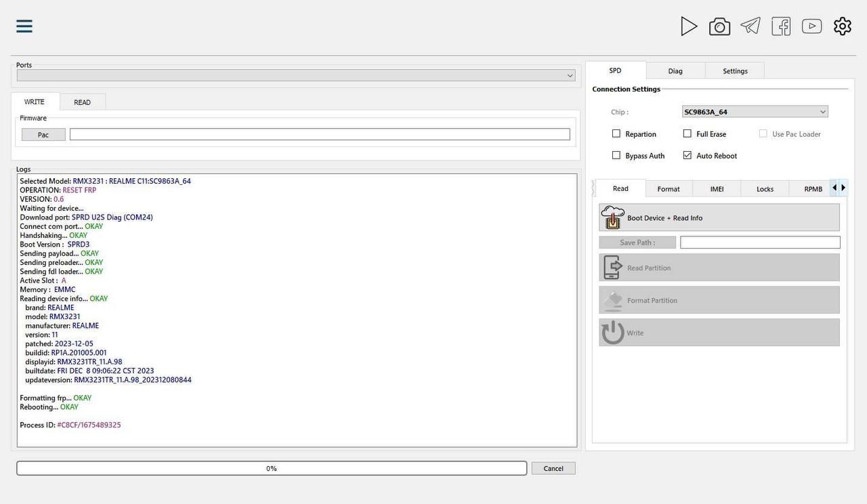Screen dimensions: 867x504
Task: Switch to the Diag tab
Action: click(x=675, y=70)
